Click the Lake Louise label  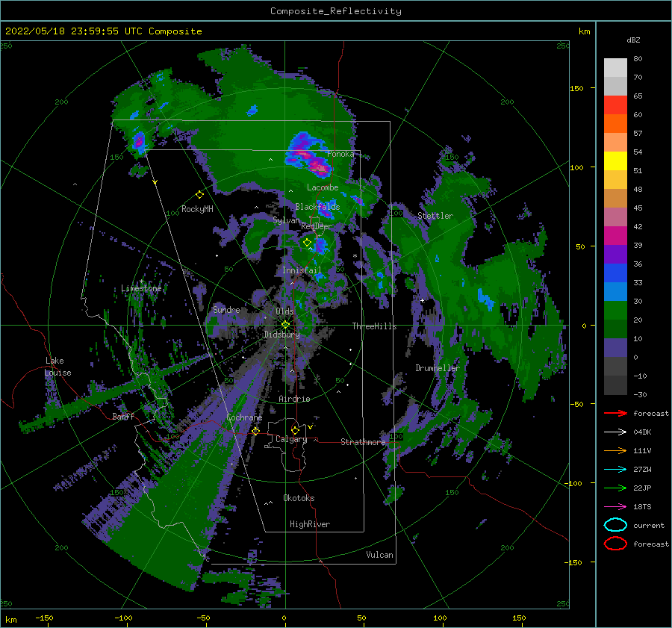click(57, 367)
